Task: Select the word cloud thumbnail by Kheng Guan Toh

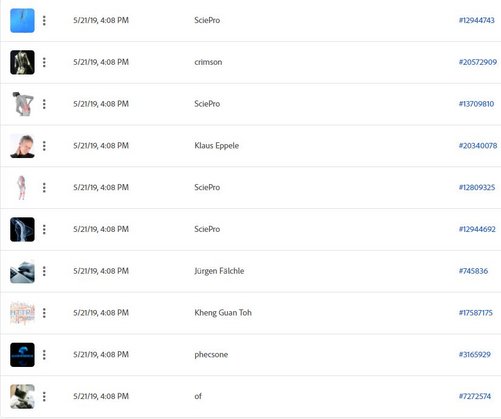Action: click(x=22, y=313)
